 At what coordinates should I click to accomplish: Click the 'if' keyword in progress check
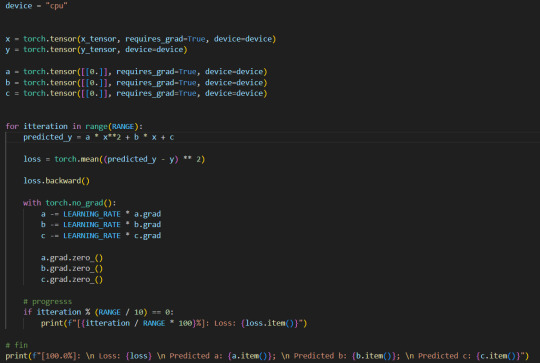click(x=28, y=312)
